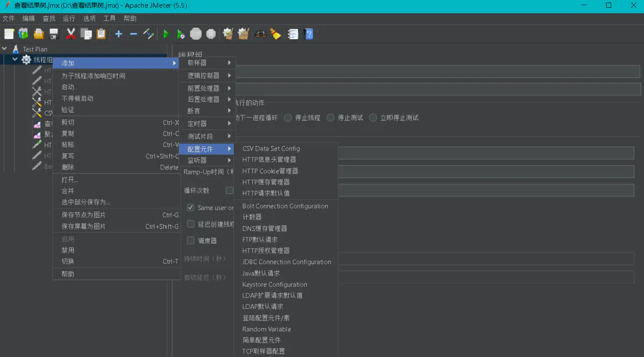
Task: Open the 选项 menu
Action: click(89, 18)
